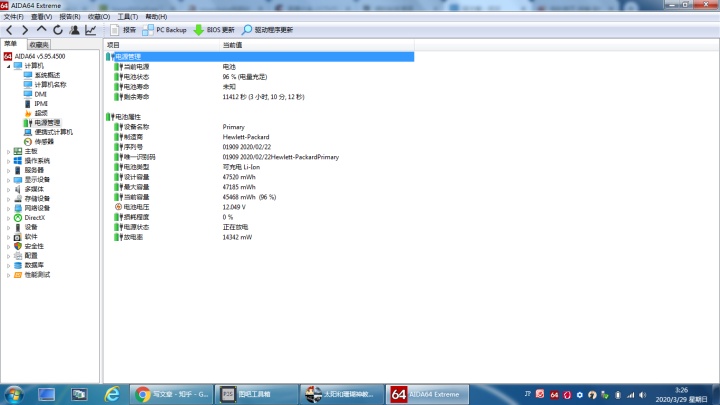
Task: Switch to the 收藏夹 favorites tab
Action: point(39,45)
